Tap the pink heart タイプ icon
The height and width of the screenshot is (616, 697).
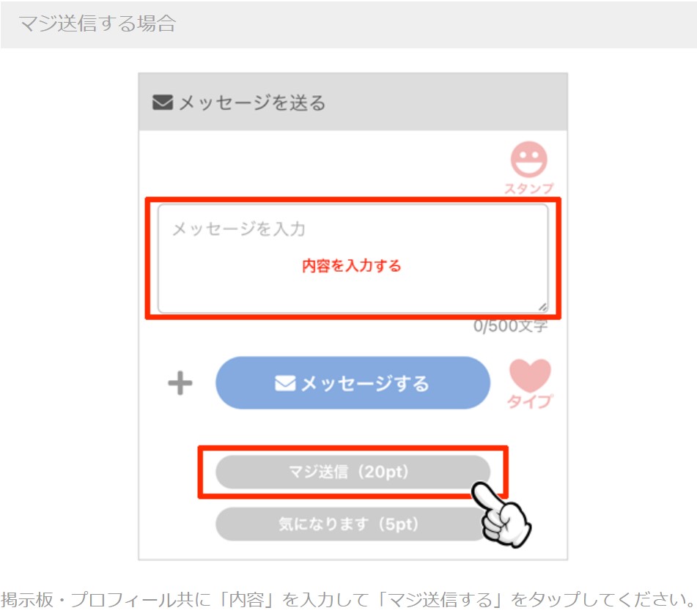pos(530,375)
